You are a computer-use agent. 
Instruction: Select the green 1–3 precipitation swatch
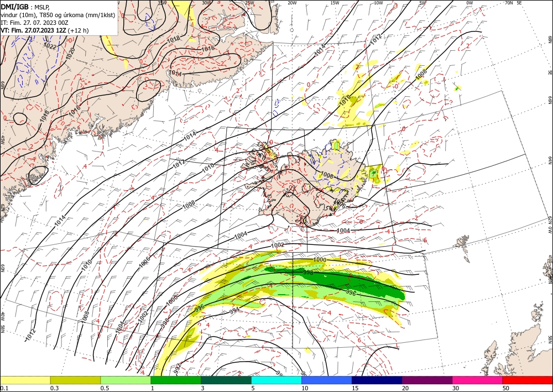(x=176, y=380)
